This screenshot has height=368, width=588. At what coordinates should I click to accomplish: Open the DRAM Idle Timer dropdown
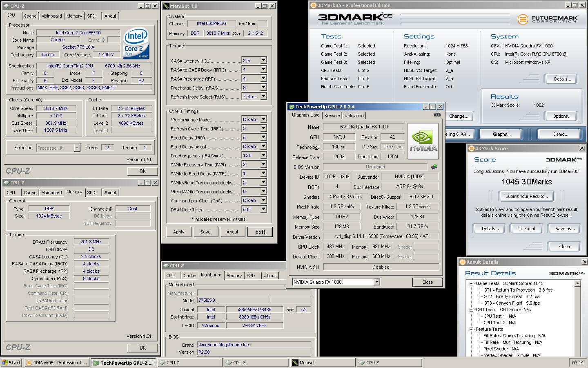263,209
